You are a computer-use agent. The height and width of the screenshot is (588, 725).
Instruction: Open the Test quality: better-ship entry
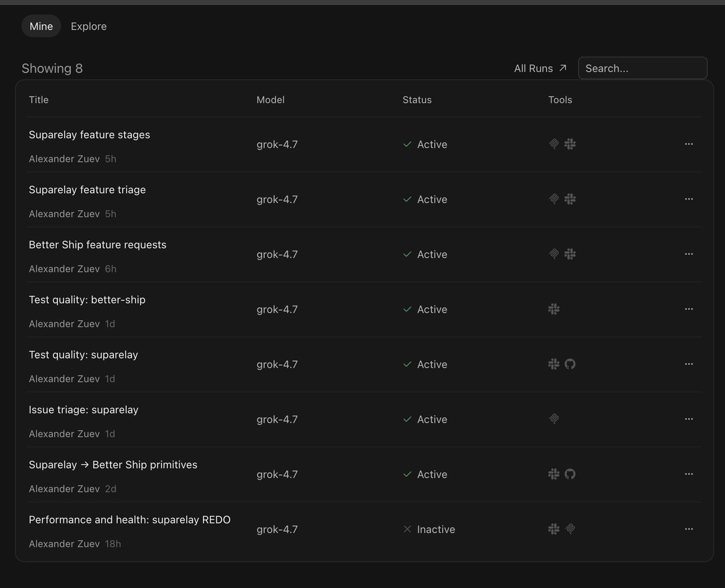pyautogui.click(x=87, y=299)
